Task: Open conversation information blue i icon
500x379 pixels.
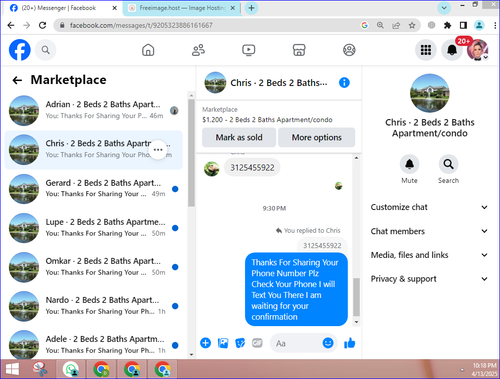Action: click(x=344, y=82)
